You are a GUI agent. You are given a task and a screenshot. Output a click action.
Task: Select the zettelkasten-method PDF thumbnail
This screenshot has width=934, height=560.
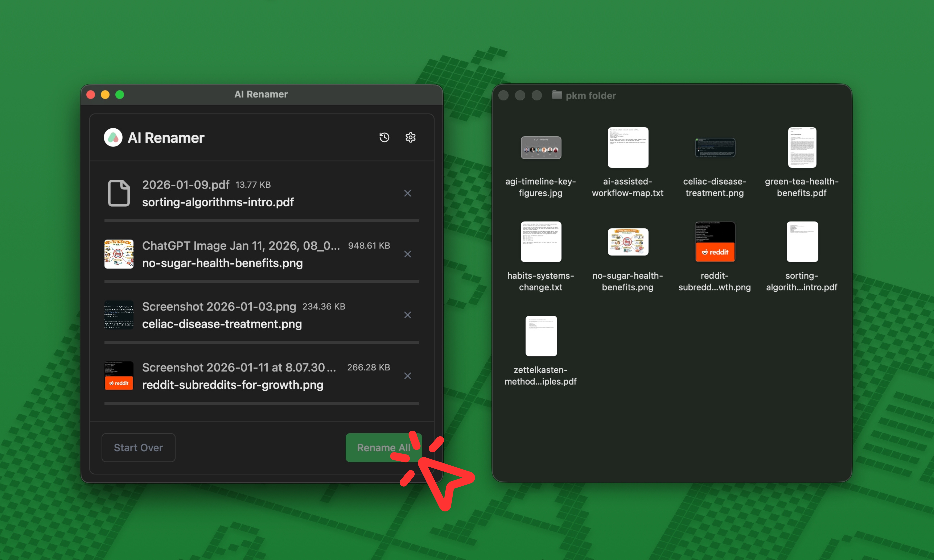[x=541, y=336]
